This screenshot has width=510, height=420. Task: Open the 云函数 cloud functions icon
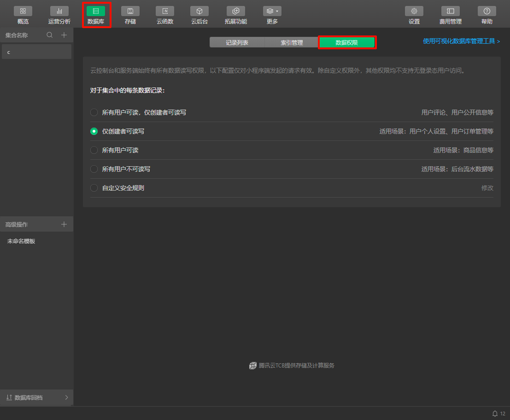(x=165, y=11)
